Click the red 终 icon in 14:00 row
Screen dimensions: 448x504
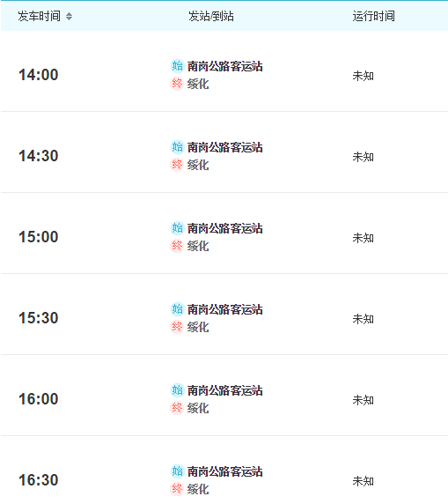pyautogui.click(x=177, y=84)
